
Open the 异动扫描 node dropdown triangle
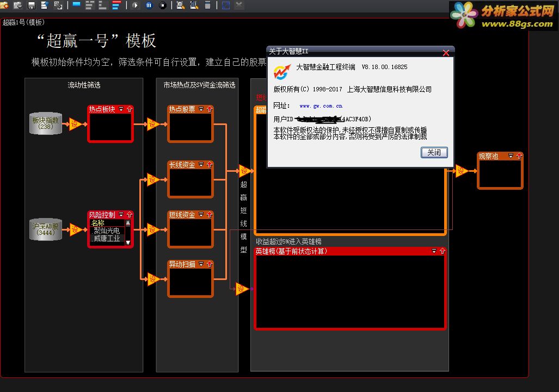pyautogui.click(x=201, y=264)
